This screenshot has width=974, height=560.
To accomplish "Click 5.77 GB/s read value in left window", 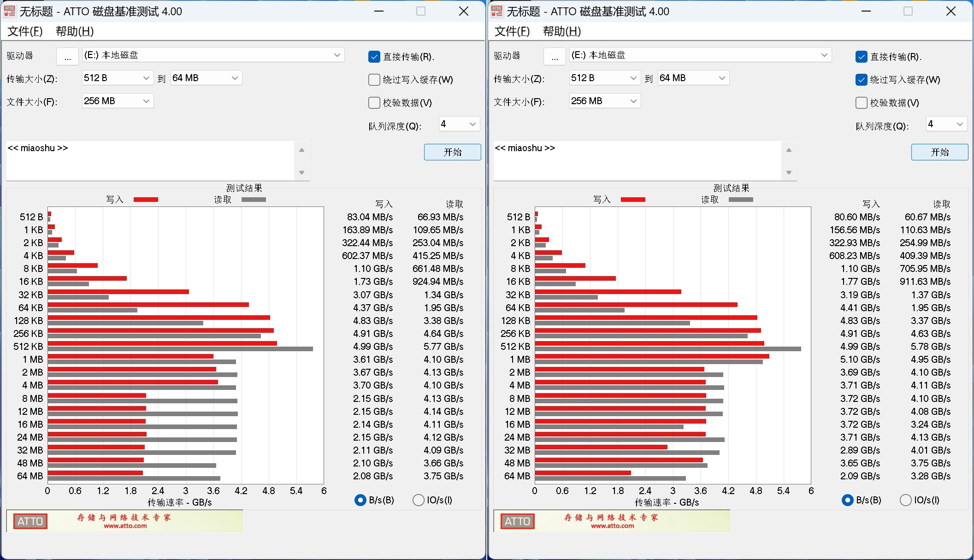I will [x=443, y=346].
